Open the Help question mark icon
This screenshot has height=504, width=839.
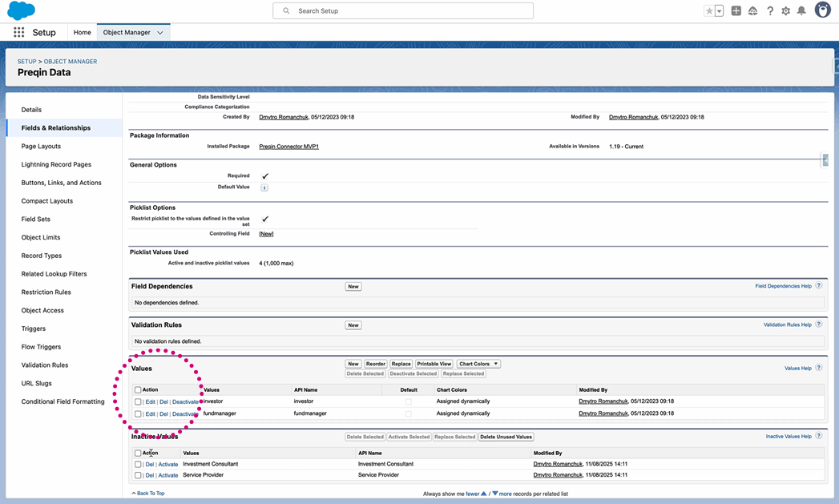pos(769,11)
